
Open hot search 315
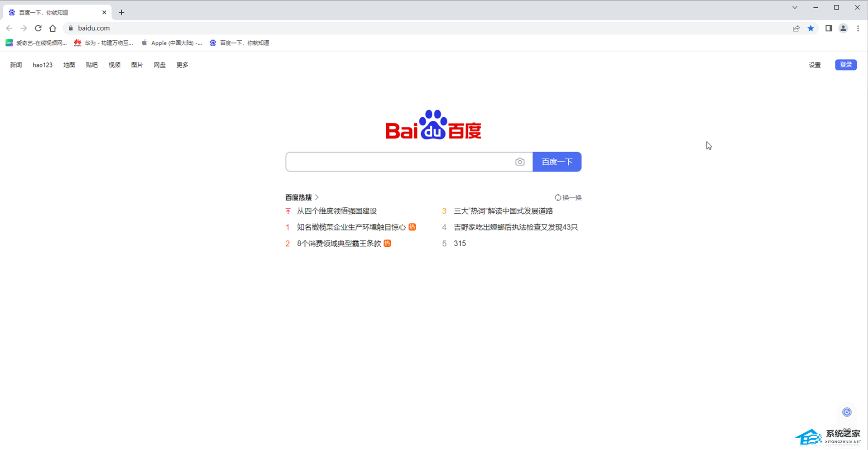click(460, 244)
